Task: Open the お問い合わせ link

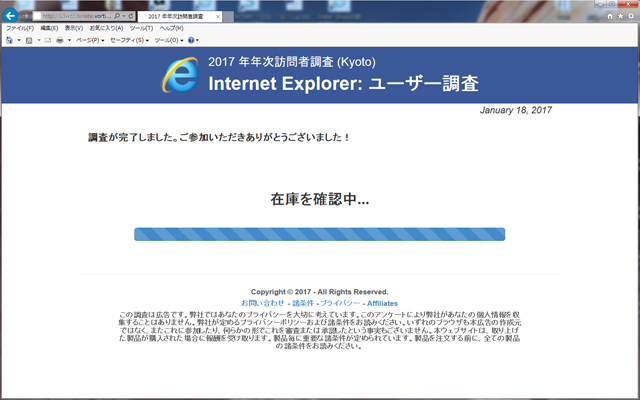Action: click(x=262, y=303)
